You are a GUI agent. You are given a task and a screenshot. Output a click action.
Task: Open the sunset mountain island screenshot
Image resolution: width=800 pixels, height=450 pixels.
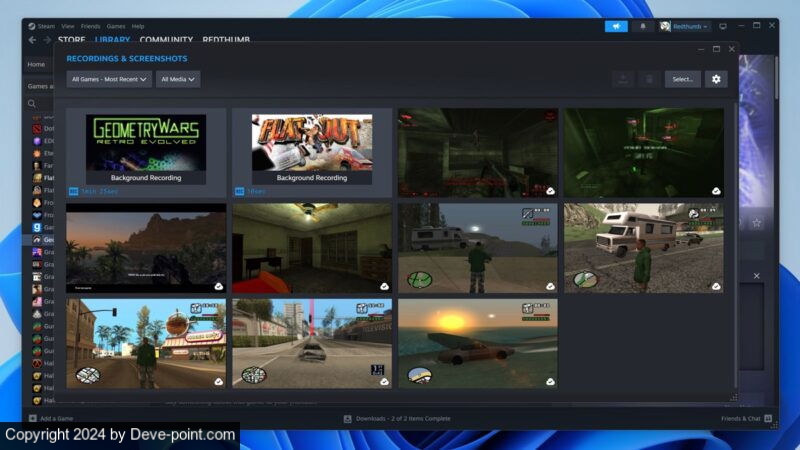click(146, 248)
